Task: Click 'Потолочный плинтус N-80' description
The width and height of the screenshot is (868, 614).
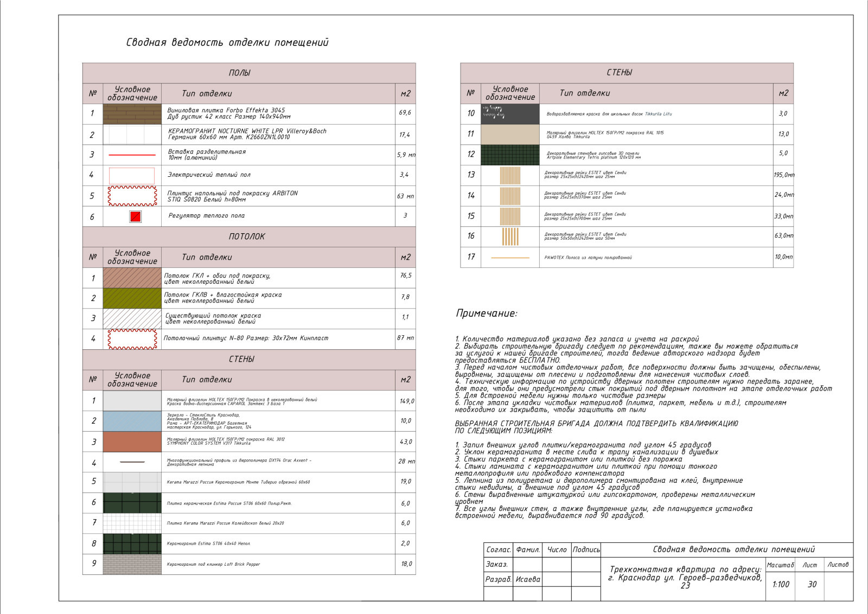Action: coord(246,338)
